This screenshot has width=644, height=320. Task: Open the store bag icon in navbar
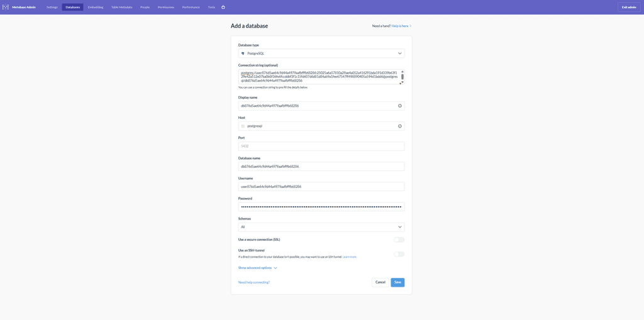point(223,8)
